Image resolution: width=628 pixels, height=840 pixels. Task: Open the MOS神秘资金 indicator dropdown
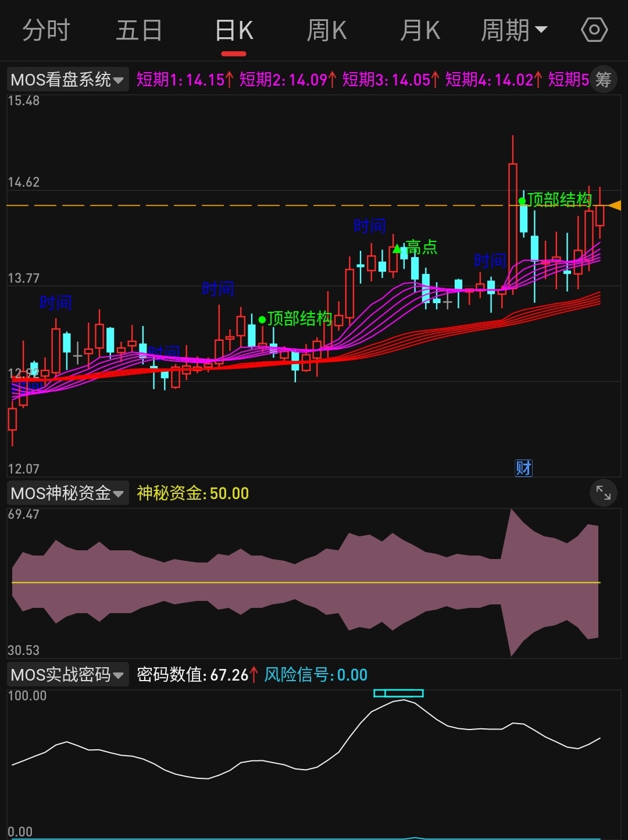(x=67, y=494)
